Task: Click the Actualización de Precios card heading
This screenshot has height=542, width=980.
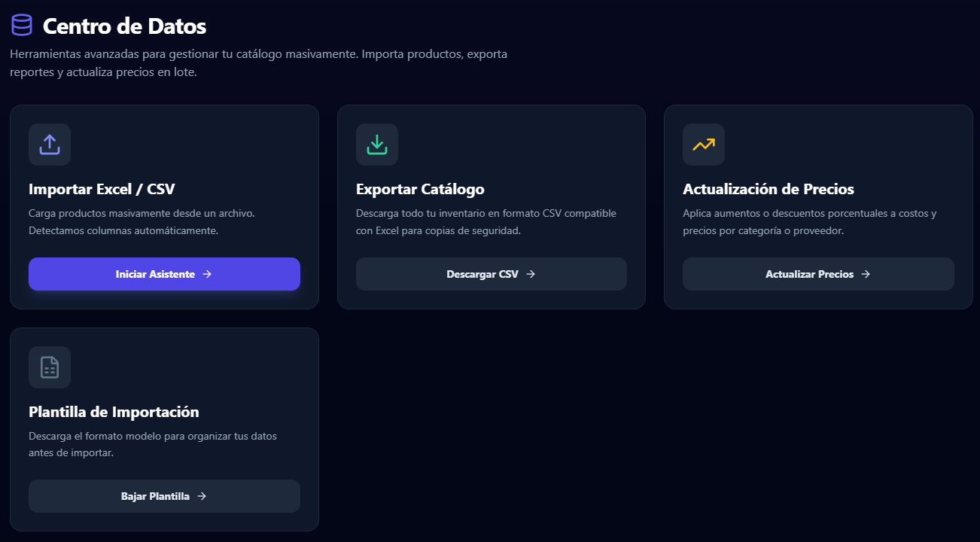Action: tap(768, 189)
